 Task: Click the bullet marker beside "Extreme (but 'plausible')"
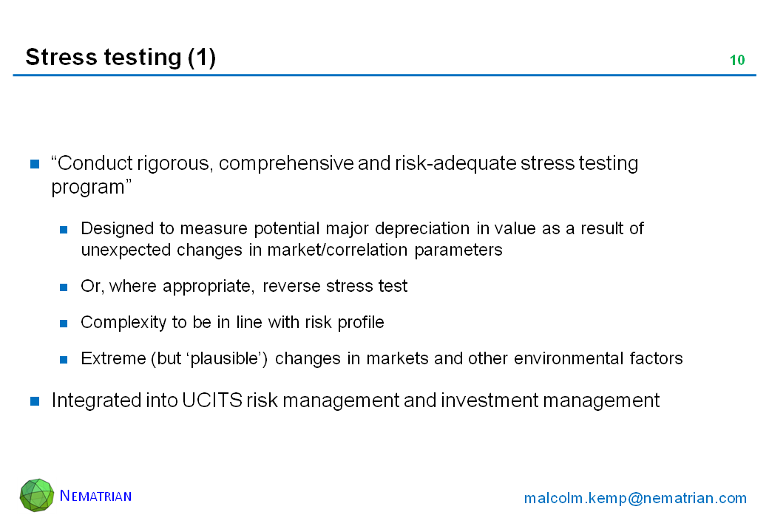point(64,359)
